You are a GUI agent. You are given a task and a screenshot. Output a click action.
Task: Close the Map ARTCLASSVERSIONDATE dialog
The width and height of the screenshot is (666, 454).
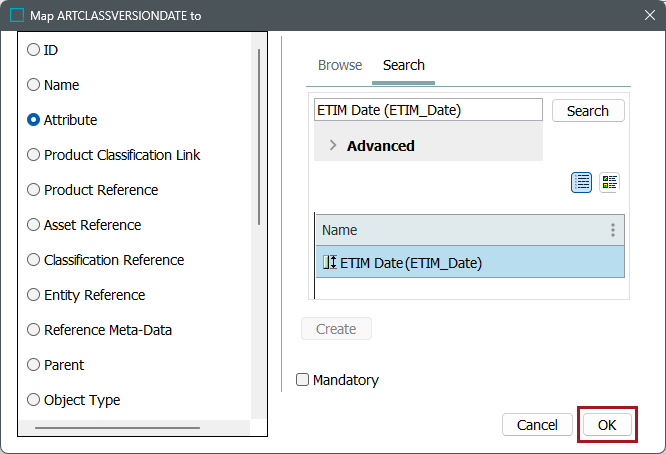[x=642, y=15]
